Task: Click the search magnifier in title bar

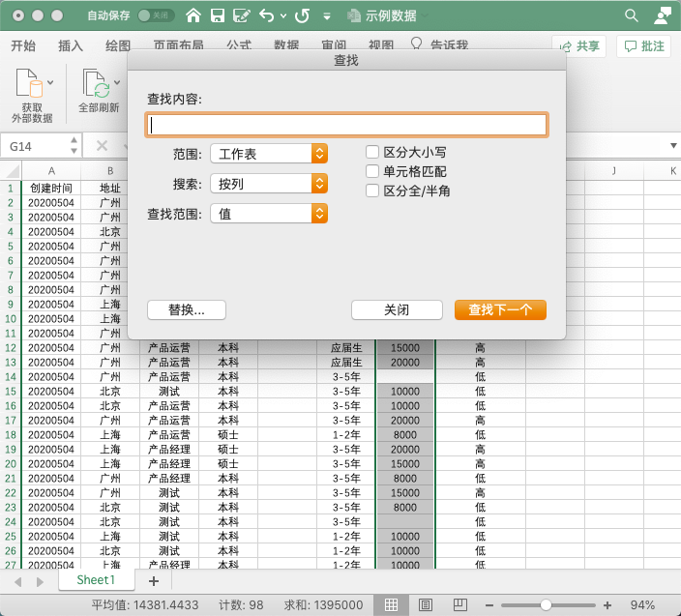Action: click(632, 15)
